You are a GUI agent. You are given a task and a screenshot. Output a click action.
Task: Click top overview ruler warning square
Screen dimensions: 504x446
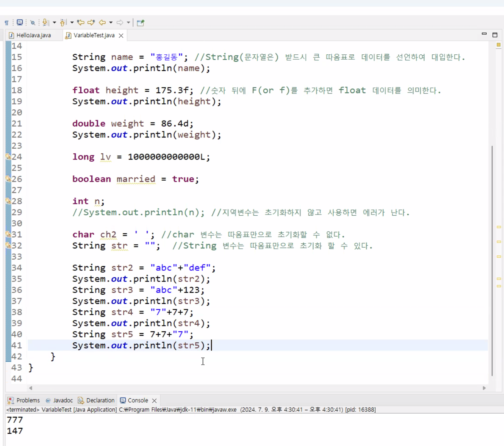499,45
